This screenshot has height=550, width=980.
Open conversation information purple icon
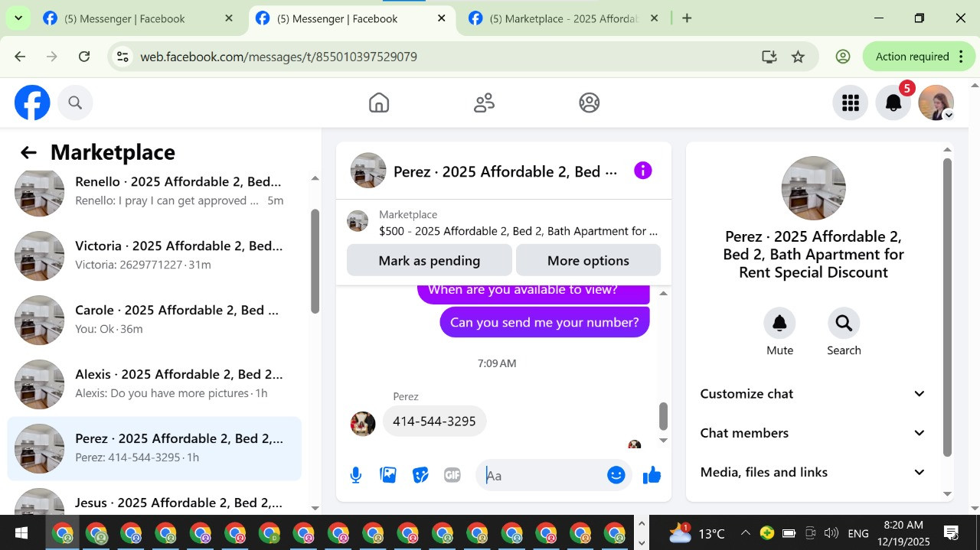643,171
